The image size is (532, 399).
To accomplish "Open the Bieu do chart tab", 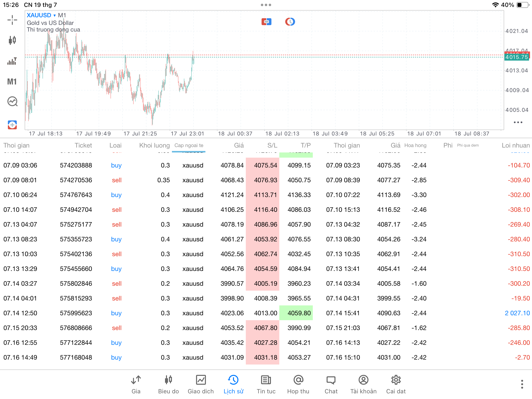I will [168, 384].
